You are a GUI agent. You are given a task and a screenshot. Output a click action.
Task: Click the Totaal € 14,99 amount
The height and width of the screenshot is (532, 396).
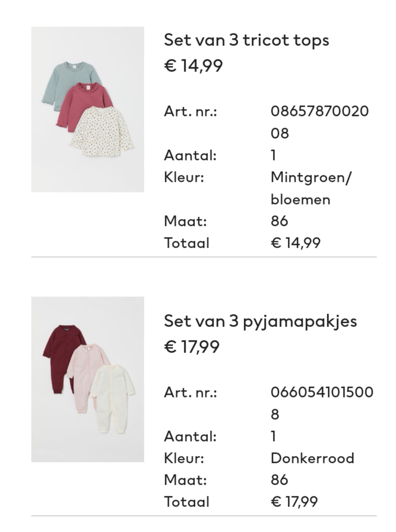click(295, 243)
